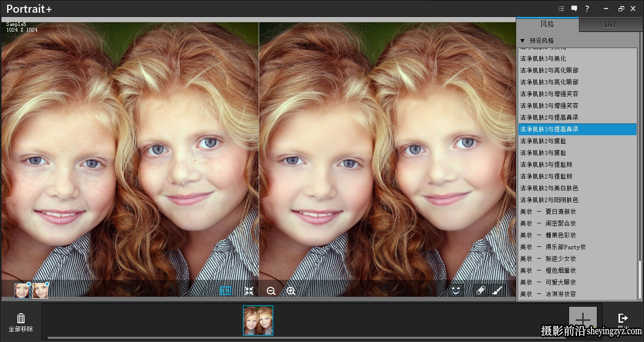Switch to the 风格 tab

coord(547,24)
